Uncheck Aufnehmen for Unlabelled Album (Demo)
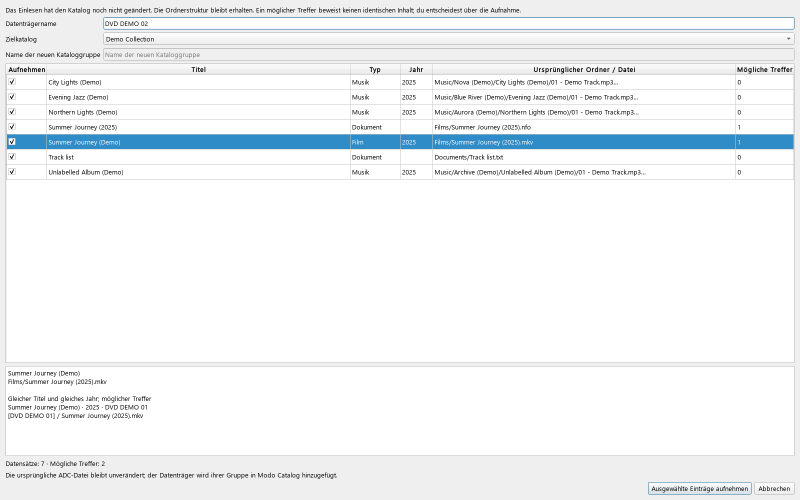Viewport: 800px width, 500px height. click(12, 172)
